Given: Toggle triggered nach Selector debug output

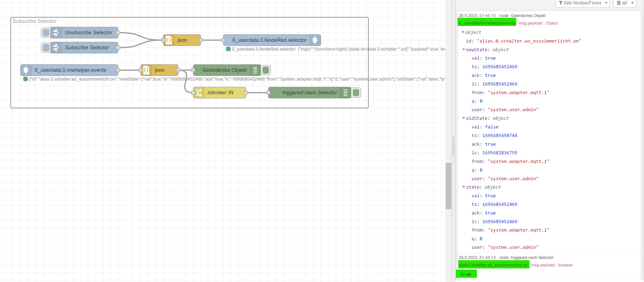Looking at the screenshot, I should (356, 93).
